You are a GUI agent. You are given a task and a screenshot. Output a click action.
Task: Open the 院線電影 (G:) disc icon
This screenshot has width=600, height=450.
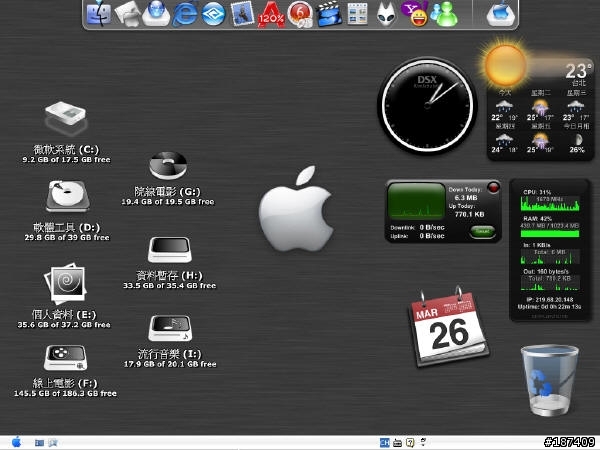pyautogui.click(x=168, y=165)
